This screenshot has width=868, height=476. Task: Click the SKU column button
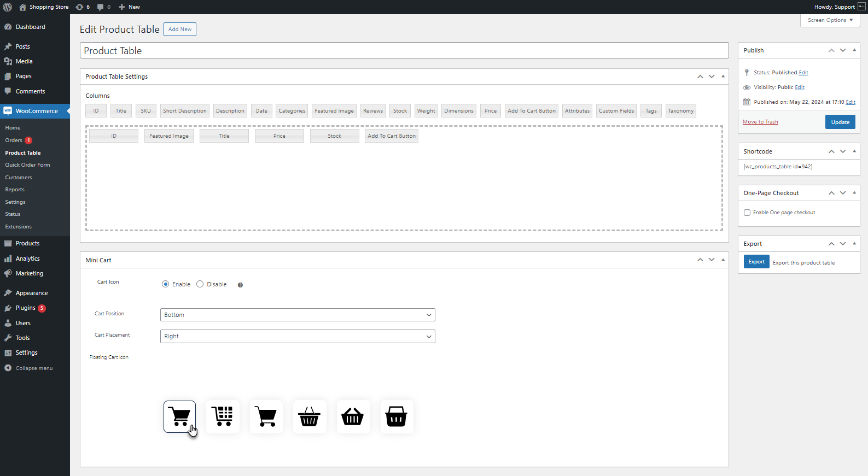(145, 111)
